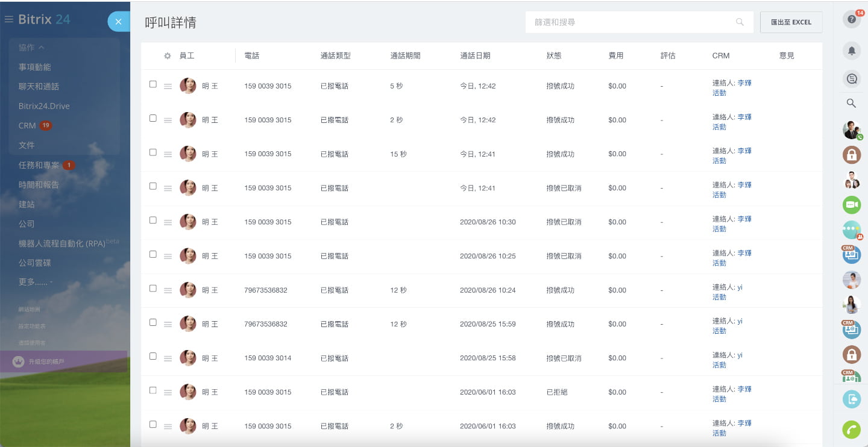The width and height of the screenshot is (868, 447).
Task: Toggle the left menu hamburger icon
Action: (x=8, y=19)
